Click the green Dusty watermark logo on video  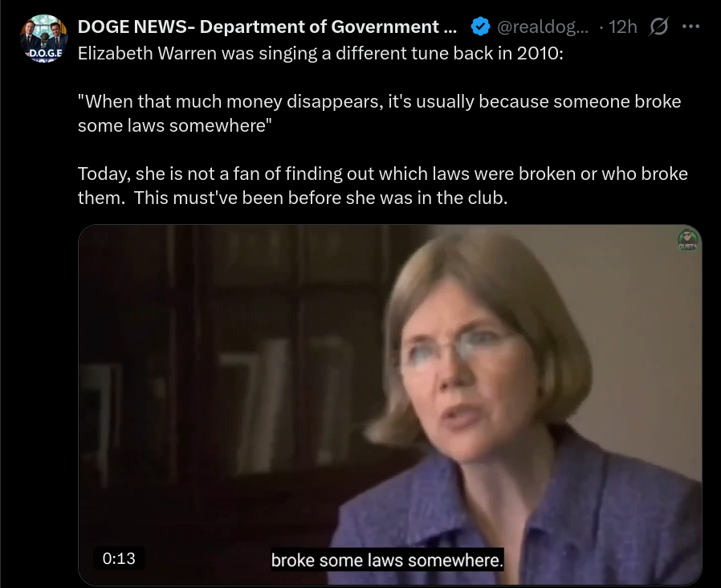[688, 240]
